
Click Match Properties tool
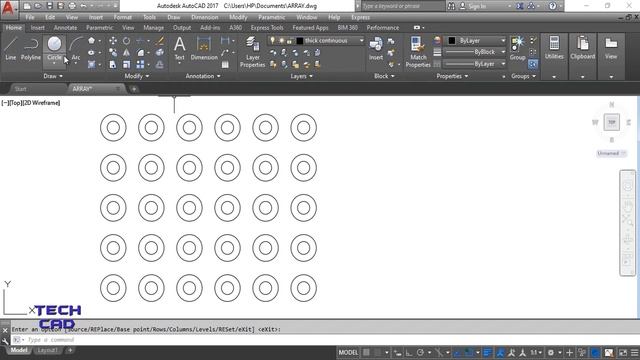click(x=418, y=52)
